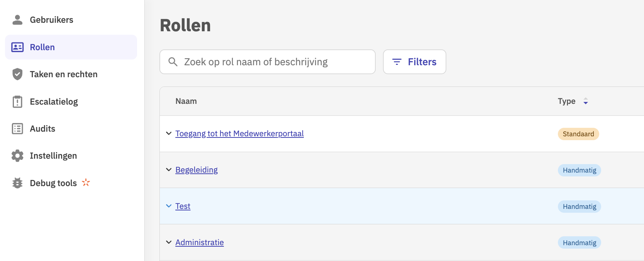Expand the Test role row
Screen dimensions: 644x261
pyautogui.click(x=169, y=206)
